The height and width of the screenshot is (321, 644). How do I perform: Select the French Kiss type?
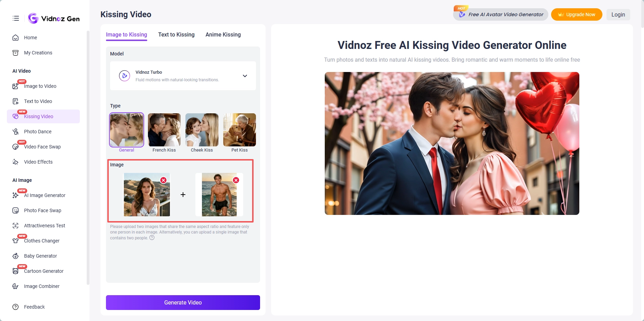(x=164, y=130)
